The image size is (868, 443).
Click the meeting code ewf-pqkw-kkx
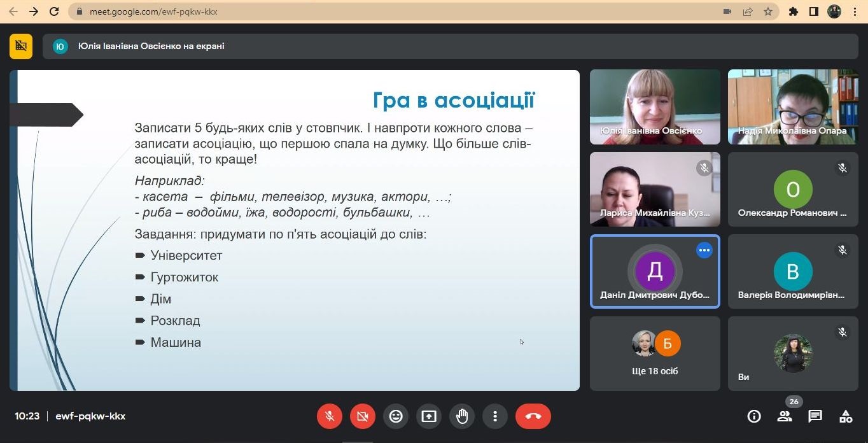(x=90, y=416)
